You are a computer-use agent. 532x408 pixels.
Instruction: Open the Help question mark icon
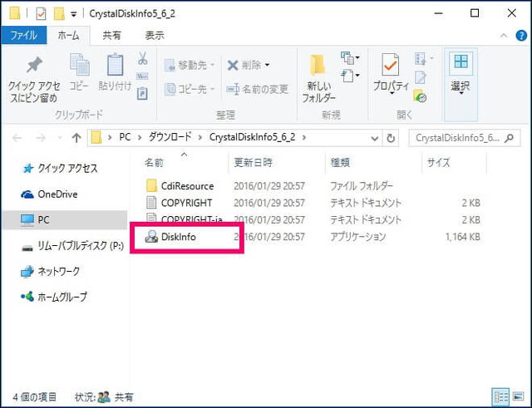(x=521, y=35)
